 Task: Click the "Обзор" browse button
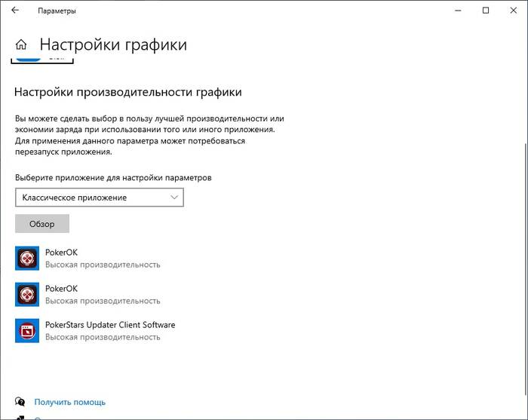(42, 224)
